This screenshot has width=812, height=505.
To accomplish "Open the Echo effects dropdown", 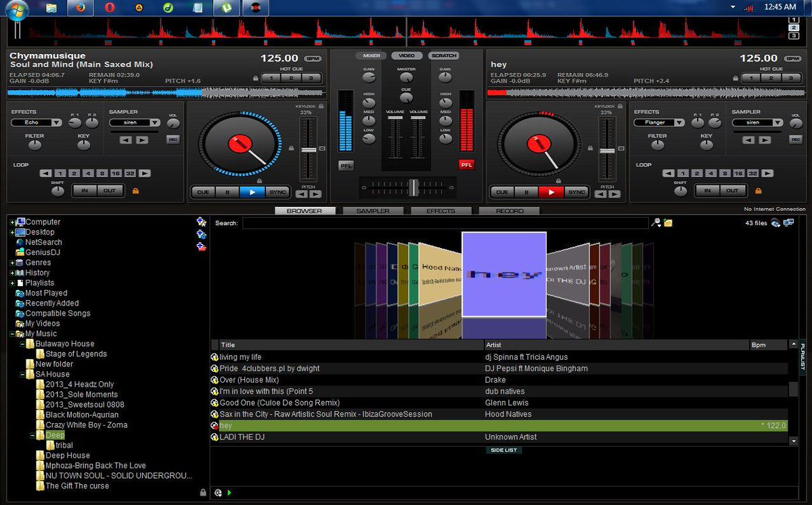I will (x=37, y=122).
